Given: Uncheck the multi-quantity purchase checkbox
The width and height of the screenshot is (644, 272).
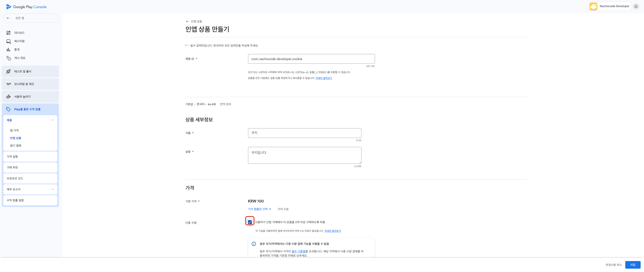Looking at the screenshot, I should tap(250, 222).
